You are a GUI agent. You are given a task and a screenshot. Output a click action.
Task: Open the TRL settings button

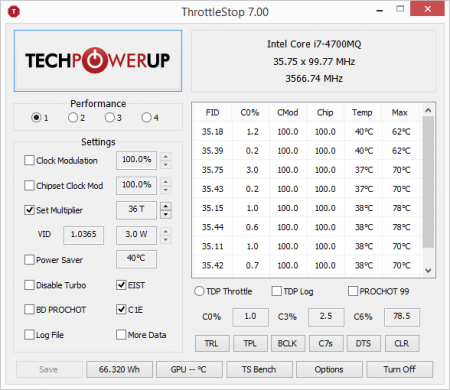coord(212,343)
